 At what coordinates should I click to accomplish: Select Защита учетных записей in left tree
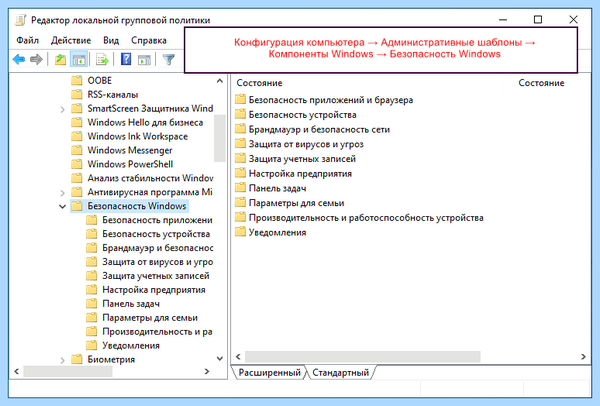155,276
